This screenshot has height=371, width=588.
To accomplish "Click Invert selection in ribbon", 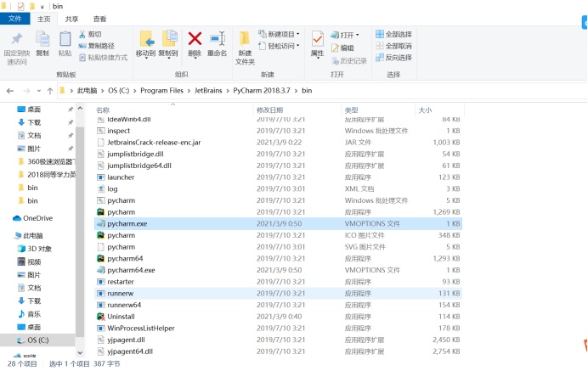I will 393,58.
